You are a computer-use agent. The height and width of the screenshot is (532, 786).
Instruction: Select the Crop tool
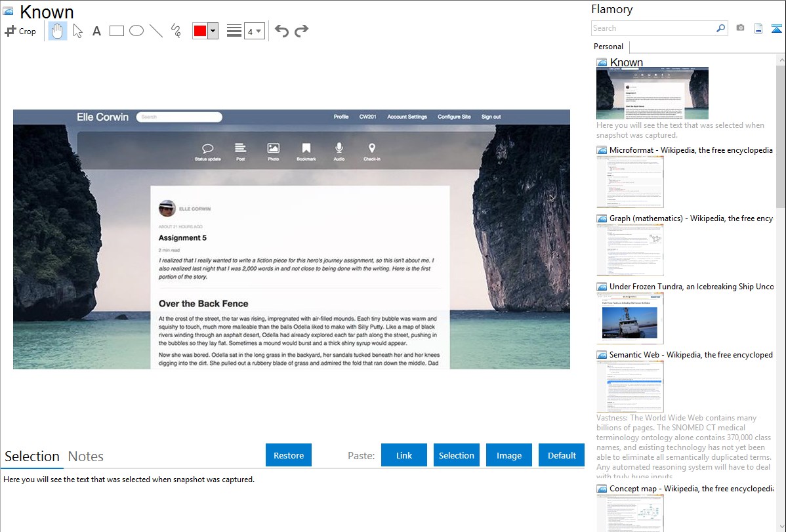(x=20, y=31)
